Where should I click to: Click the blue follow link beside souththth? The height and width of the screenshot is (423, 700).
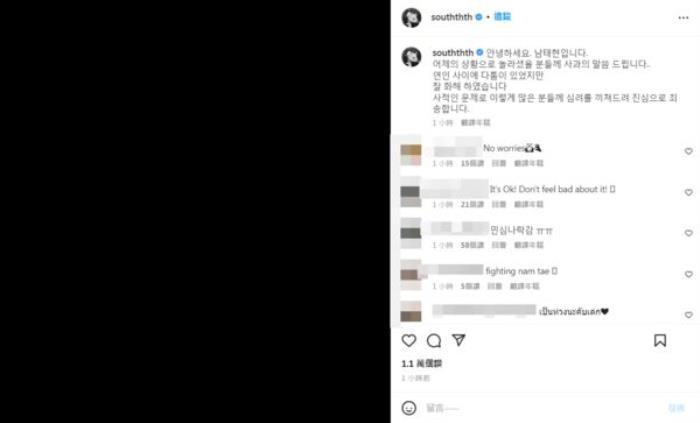click(502, 17)
